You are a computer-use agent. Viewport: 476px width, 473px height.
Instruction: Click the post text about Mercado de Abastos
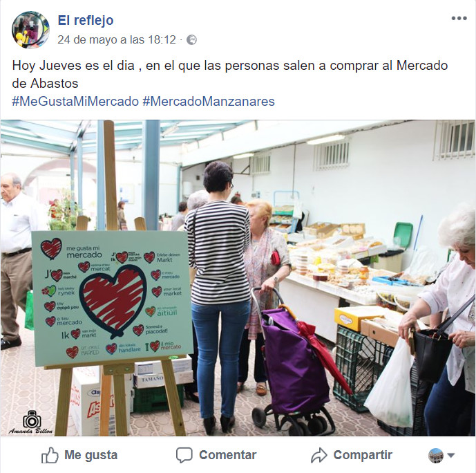click(x=230, y=75)
